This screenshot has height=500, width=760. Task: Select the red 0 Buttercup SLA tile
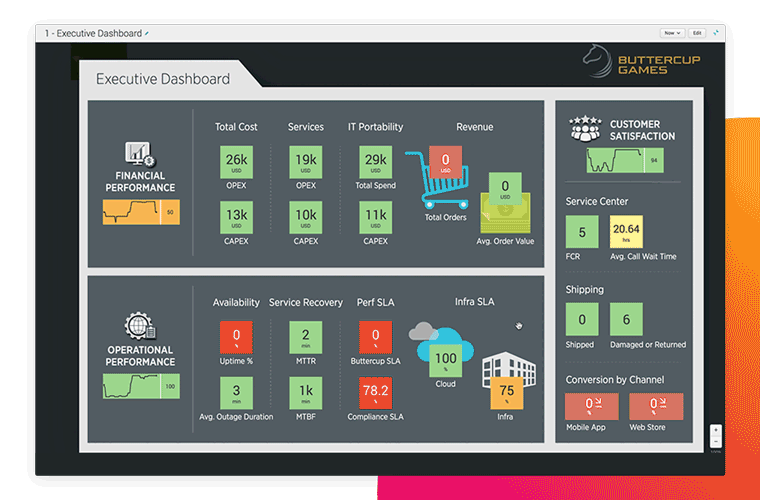tap(376, 337)
